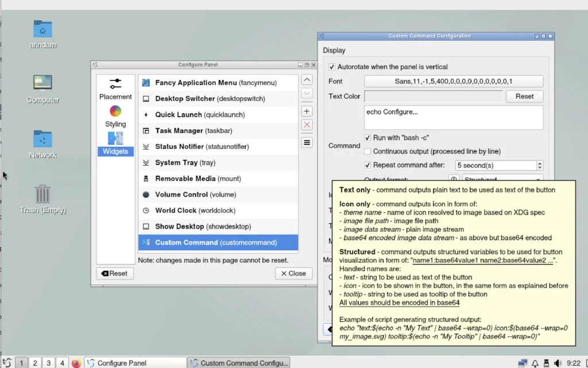Open the volume control tray icon
The width and height of the screenshot is (588, 368).
(557, 363)
